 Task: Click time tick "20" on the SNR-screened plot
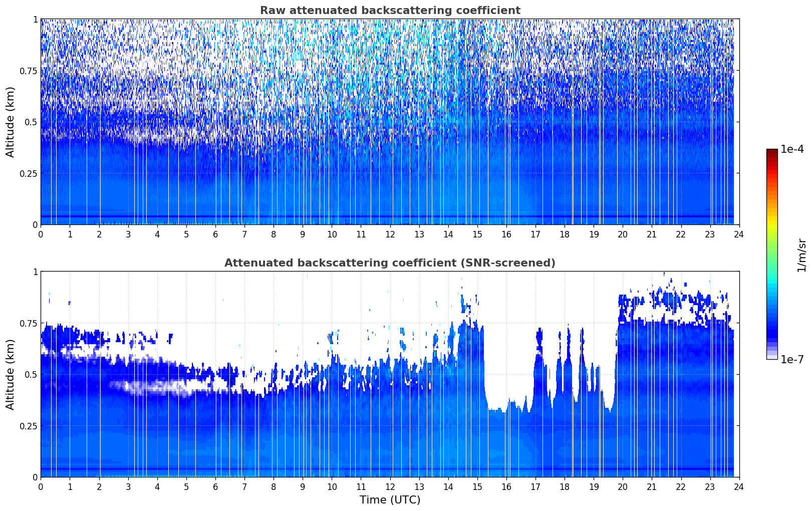coord(623,486)
